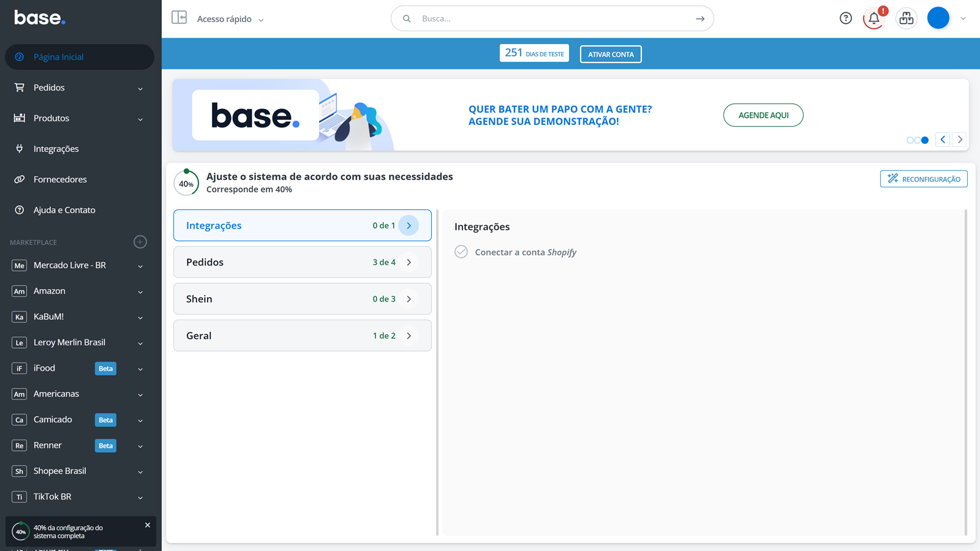Click 'Corresponde em 40%' text
Image resolution: width=980 pixels, height=551 pixels.
pyautogui.click(x=249, y=189)
